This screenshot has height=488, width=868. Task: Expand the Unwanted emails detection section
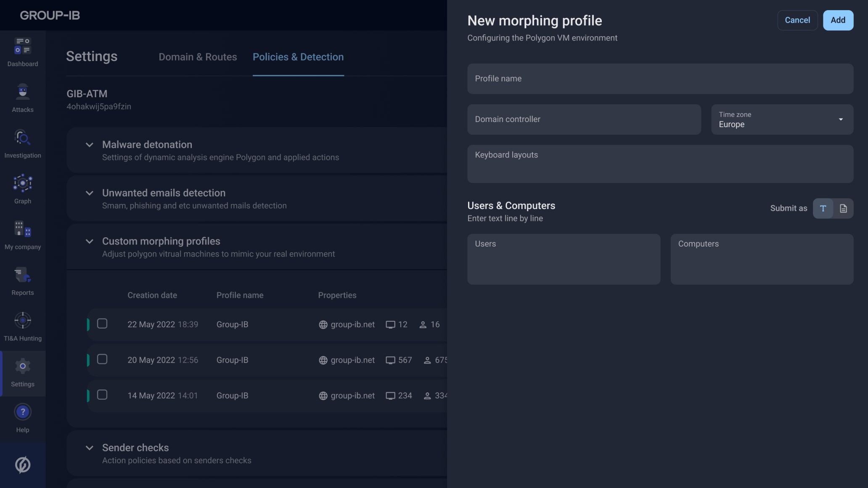(89, 193)
